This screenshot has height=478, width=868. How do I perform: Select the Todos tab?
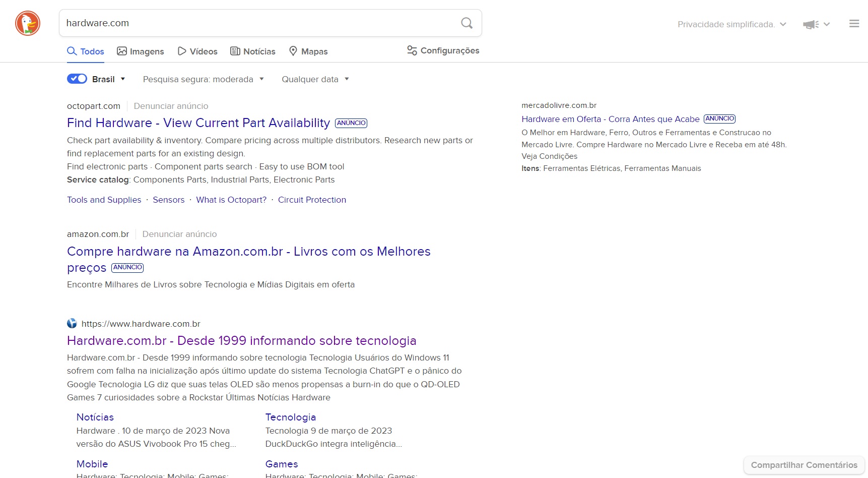(86, 51)
